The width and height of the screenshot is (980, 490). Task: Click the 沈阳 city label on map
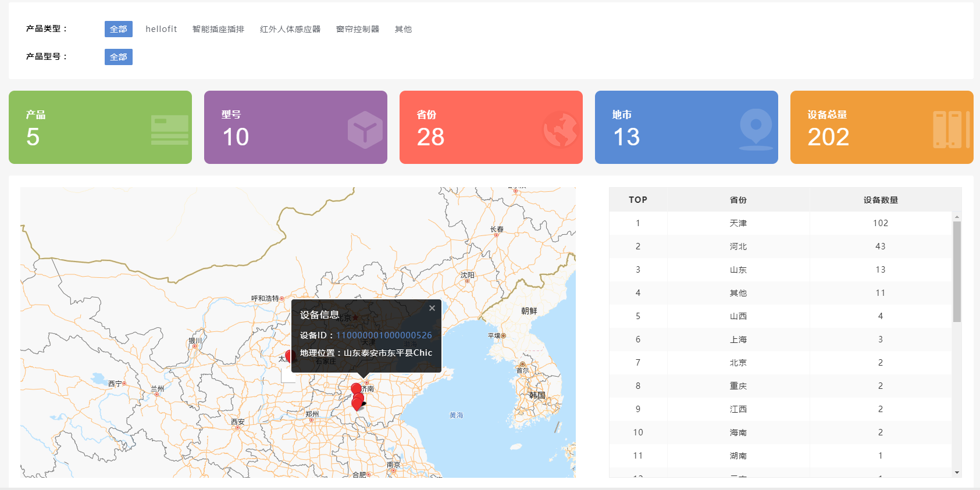[x=468, y=275]
